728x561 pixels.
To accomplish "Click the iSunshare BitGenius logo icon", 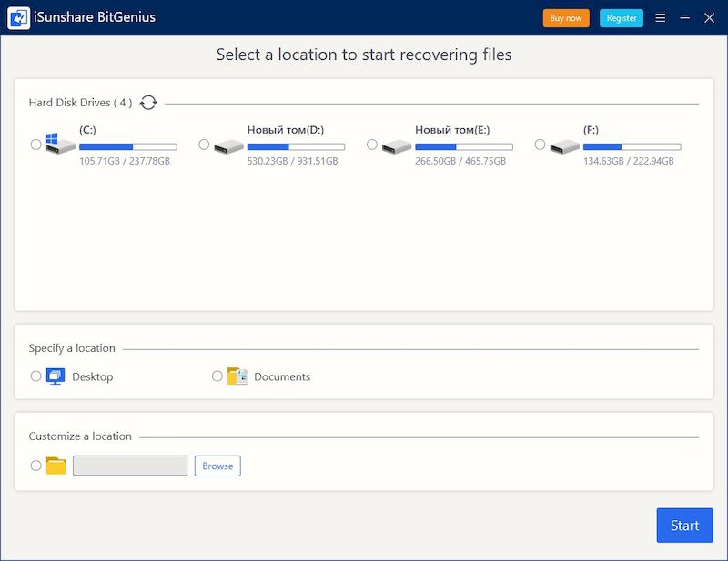I will pyautogui.click(x=18, y=18).
